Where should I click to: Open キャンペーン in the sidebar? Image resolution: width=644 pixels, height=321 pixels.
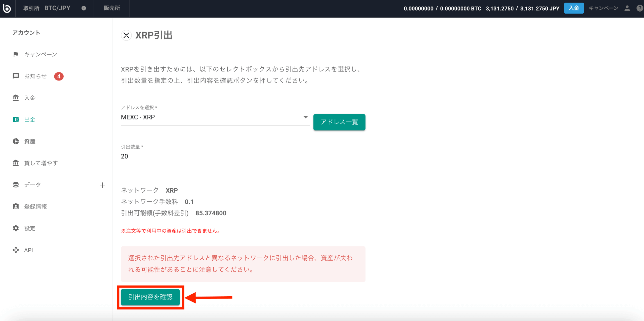pyautogui.click(x=41, y=54)
